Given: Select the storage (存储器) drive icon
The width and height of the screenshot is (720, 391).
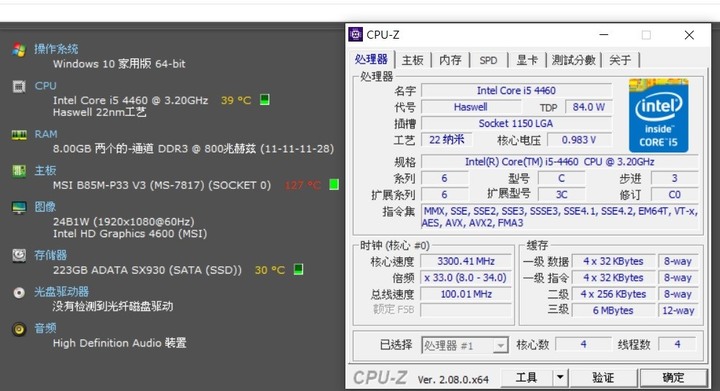Looking at the screenshot, I should coord(19,256).
